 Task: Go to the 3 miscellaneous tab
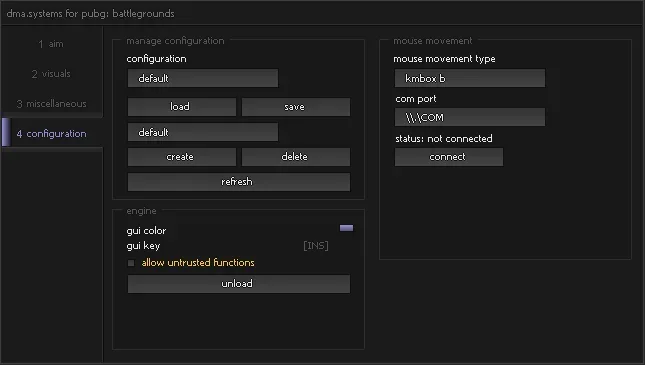click(x=51, y=104)
